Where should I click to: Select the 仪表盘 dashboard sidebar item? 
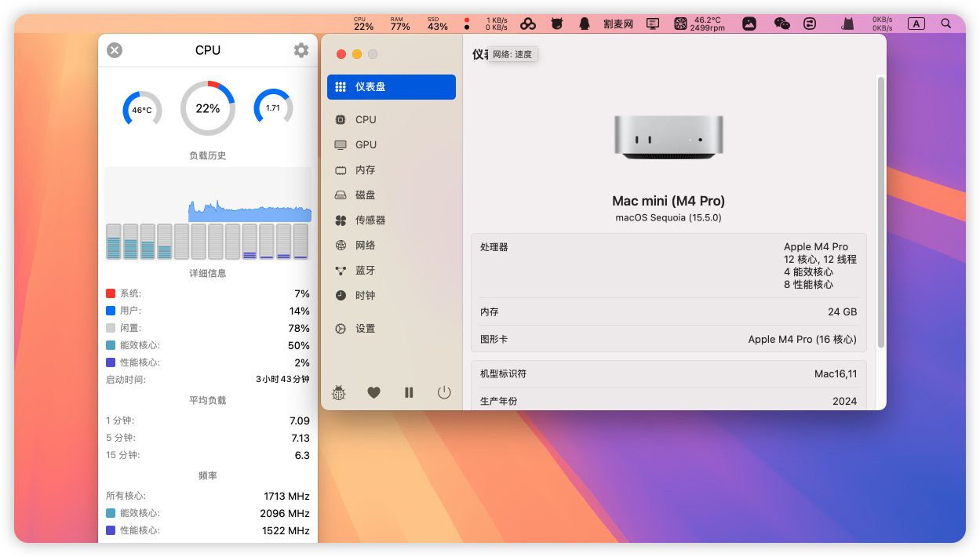coord(392,87)
